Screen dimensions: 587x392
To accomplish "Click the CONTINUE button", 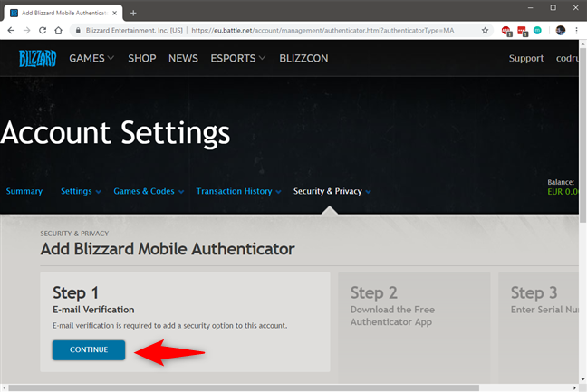I will click(x=89, y=350).
